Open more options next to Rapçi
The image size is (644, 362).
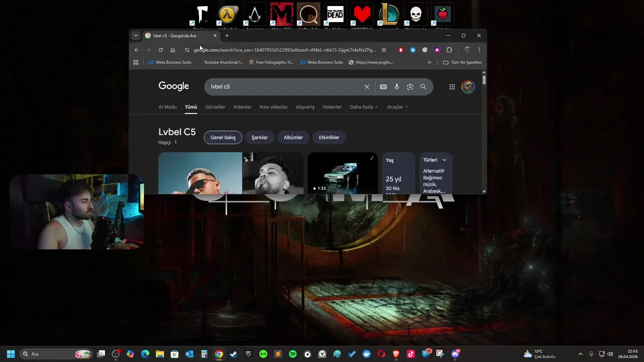pos(176,142)
